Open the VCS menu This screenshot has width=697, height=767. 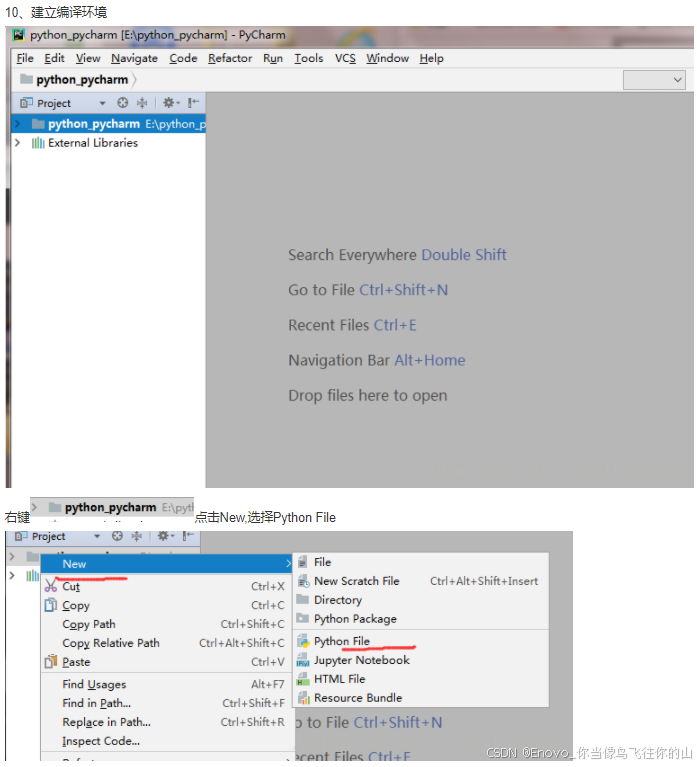(x=345, y=58)
